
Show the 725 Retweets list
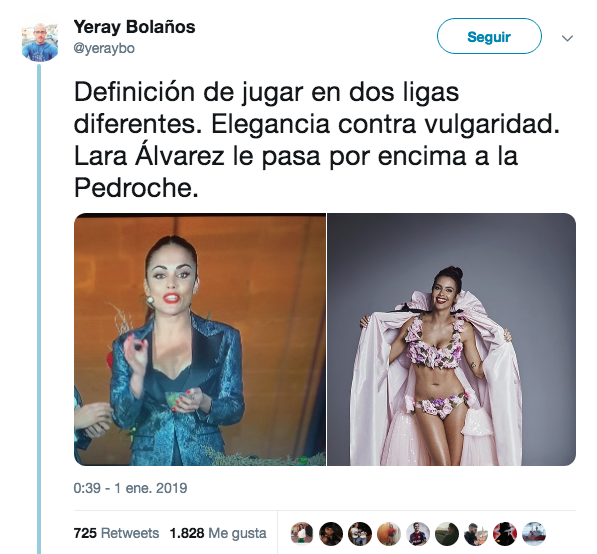point(116,533)
